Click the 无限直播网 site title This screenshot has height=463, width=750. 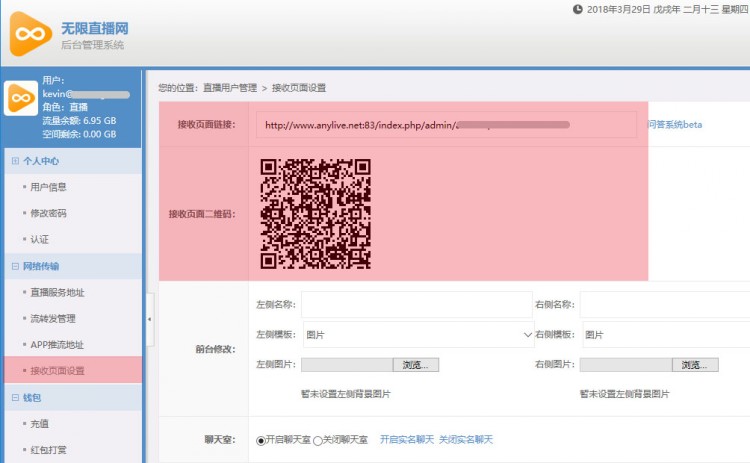pos(95,28)
